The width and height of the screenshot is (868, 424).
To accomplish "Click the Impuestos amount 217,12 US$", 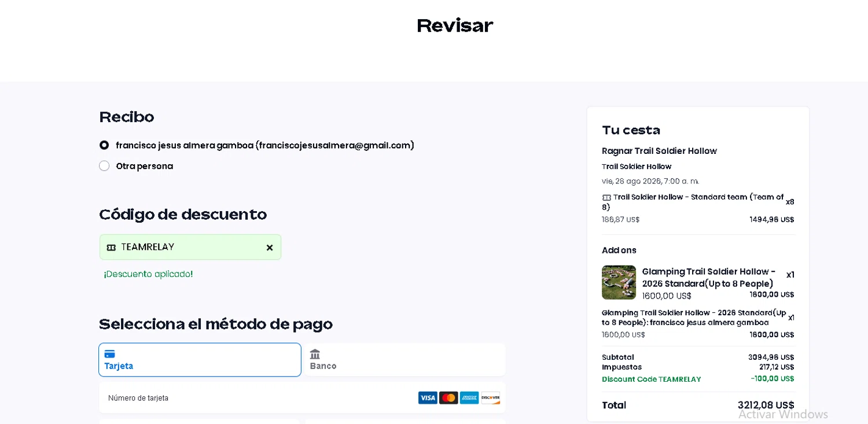I will 777,367.
